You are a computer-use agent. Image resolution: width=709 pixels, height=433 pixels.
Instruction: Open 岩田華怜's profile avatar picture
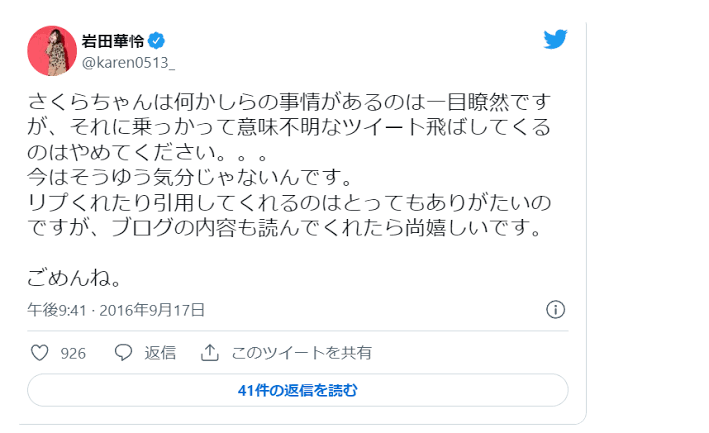coord(52,51)
